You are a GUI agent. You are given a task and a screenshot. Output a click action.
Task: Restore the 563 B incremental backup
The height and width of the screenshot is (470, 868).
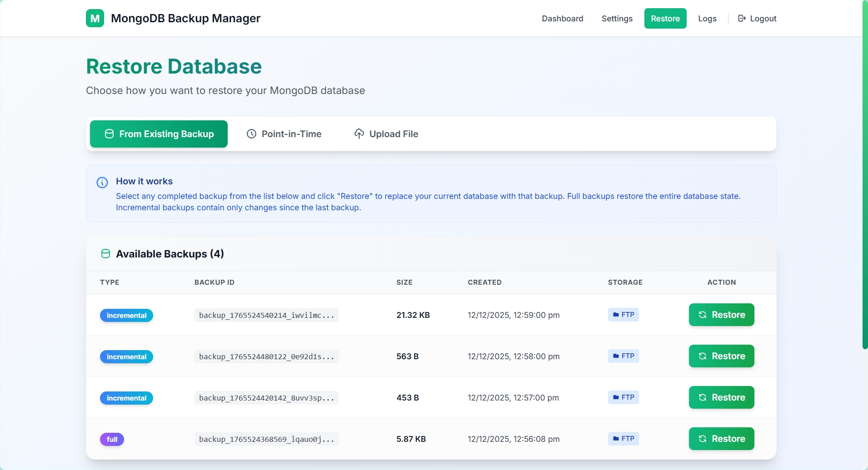click(721, 356)
